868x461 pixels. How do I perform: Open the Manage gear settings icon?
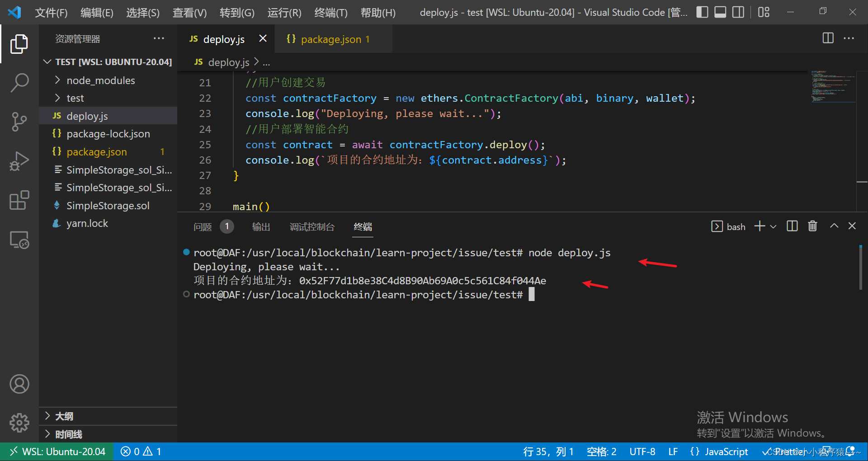point(19,423)
